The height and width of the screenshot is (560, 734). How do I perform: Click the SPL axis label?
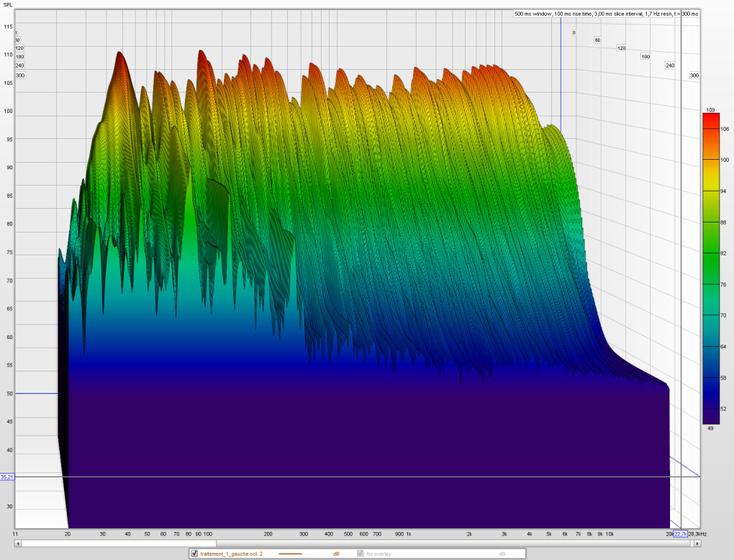point(8,4)
